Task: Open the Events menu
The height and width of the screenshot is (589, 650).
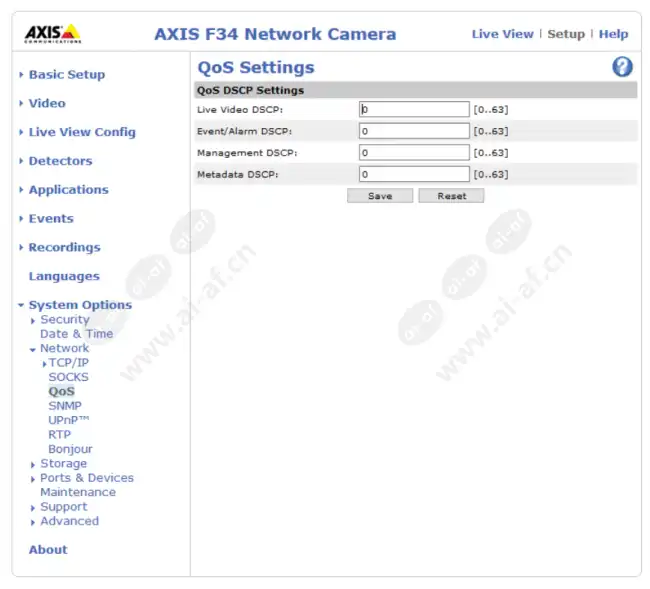Action: point(51,218)
